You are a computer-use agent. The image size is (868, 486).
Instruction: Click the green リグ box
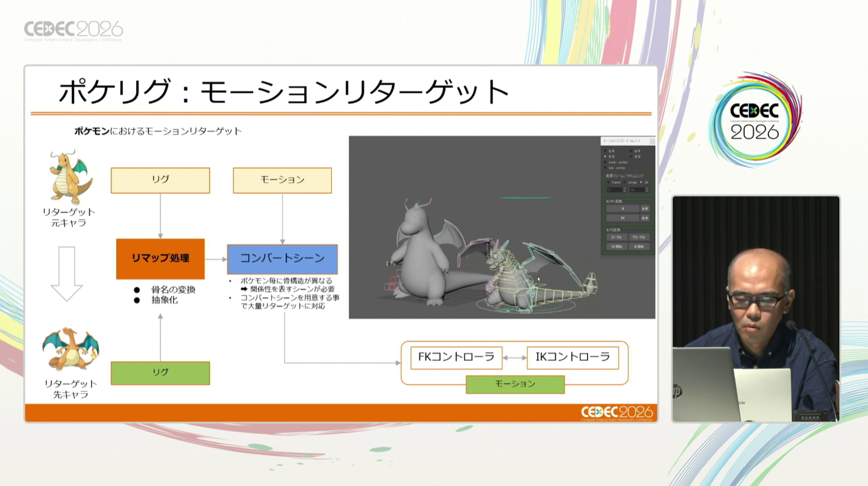pyautogui.click(x=160, y=373)
